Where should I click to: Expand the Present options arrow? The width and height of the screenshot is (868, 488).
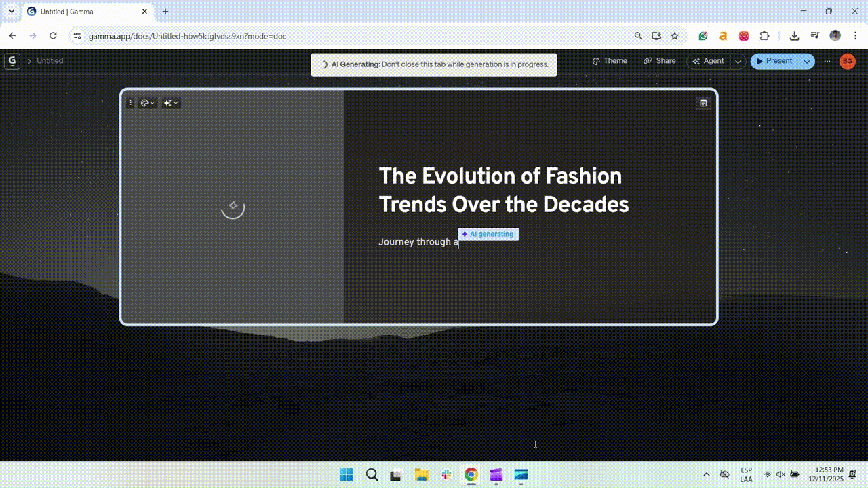coord(807,61)
